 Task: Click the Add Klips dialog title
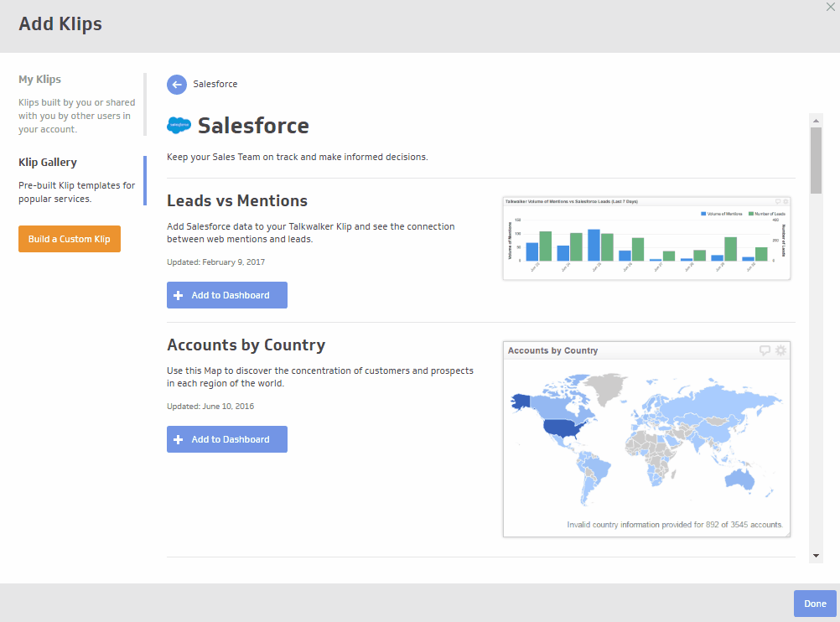60,24
